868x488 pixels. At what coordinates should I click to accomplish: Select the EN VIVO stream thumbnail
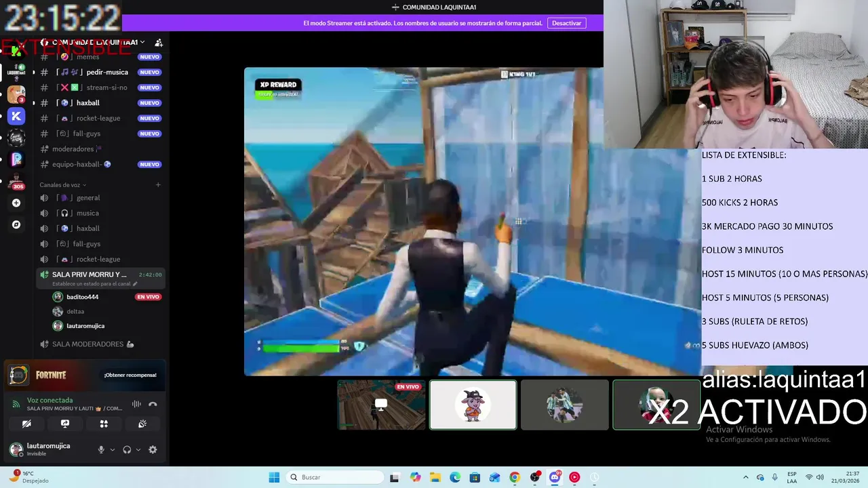(x=382, y=405)
